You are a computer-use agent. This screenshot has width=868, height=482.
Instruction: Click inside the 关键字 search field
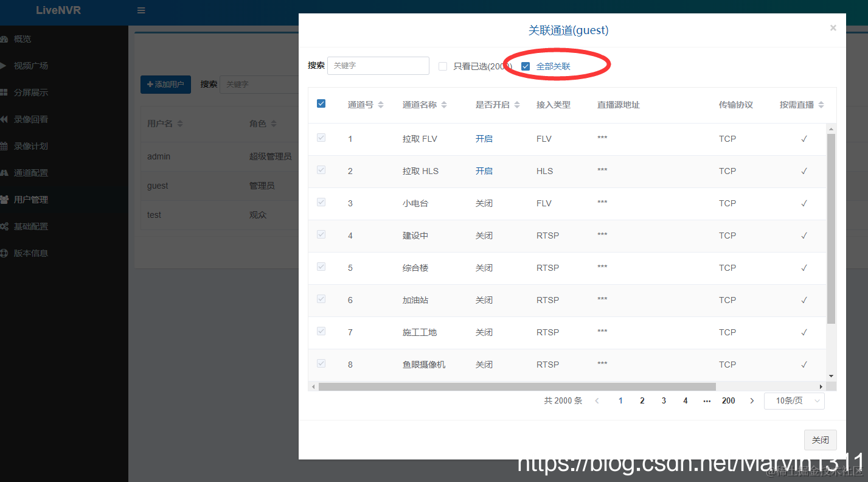tap(378, 65)
